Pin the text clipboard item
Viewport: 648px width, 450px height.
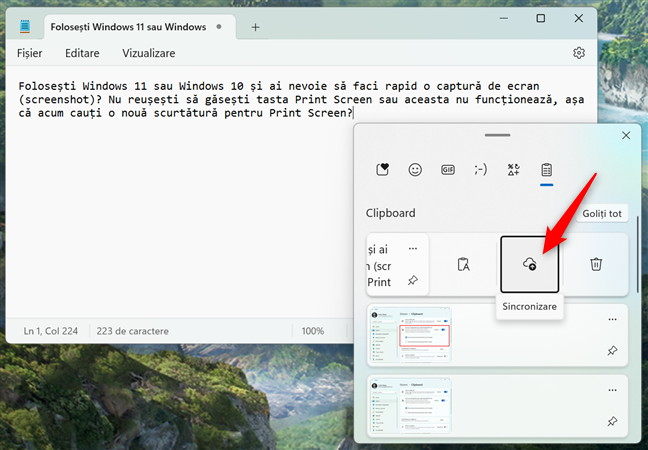click(x=412, y=281)
